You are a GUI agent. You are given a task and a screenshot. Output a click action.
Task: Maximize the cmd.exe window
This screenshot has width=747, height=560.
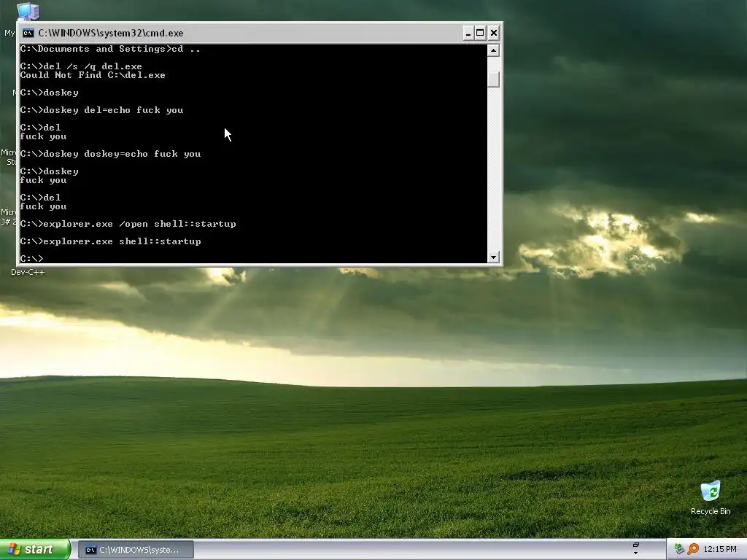(x=480, y=33)
